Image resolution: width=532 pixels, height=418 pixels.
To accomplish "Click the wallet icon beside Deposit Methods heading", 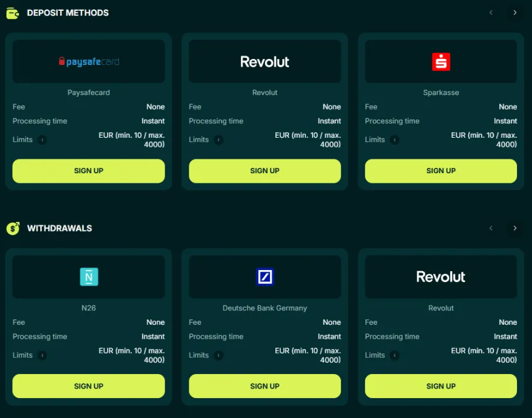I will pos(13,13).
